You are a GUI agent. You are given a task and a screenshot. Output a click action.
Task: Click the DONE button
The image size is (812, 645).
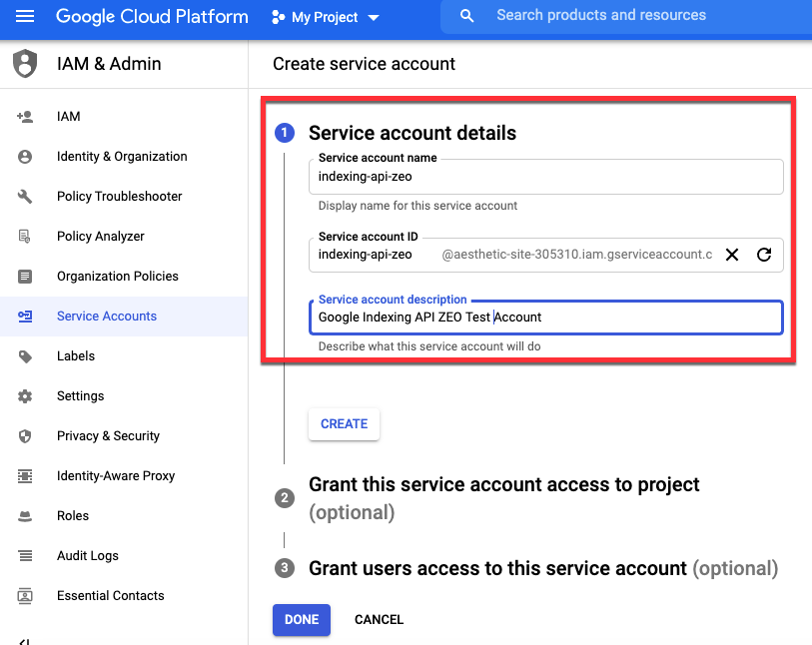point(302,620)
